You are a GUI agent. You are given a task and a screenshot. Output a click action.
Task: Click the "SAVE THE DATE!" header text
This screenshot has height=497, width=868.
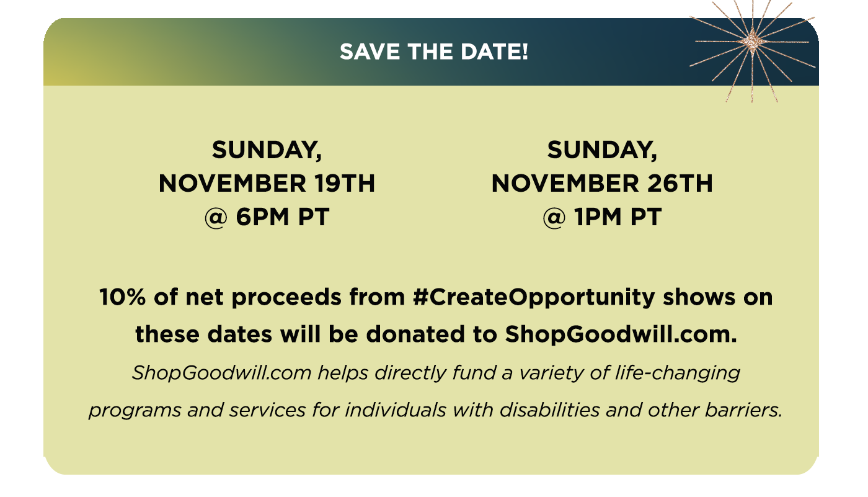[434, 52]
